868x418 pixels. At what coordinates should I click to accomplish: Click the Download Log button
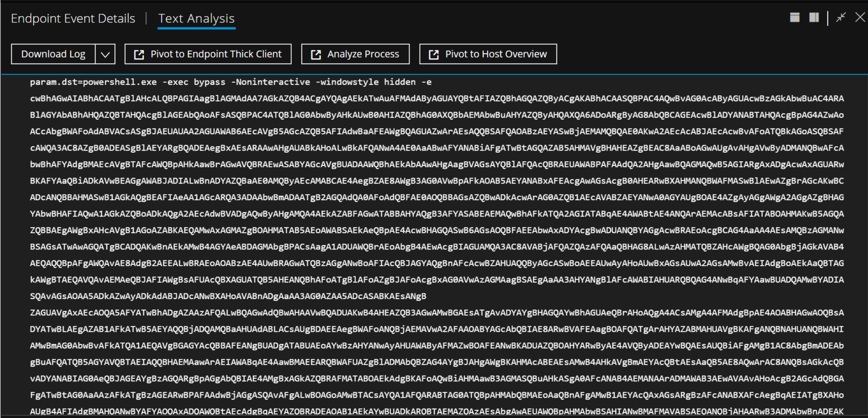click(x=53, y=54)
